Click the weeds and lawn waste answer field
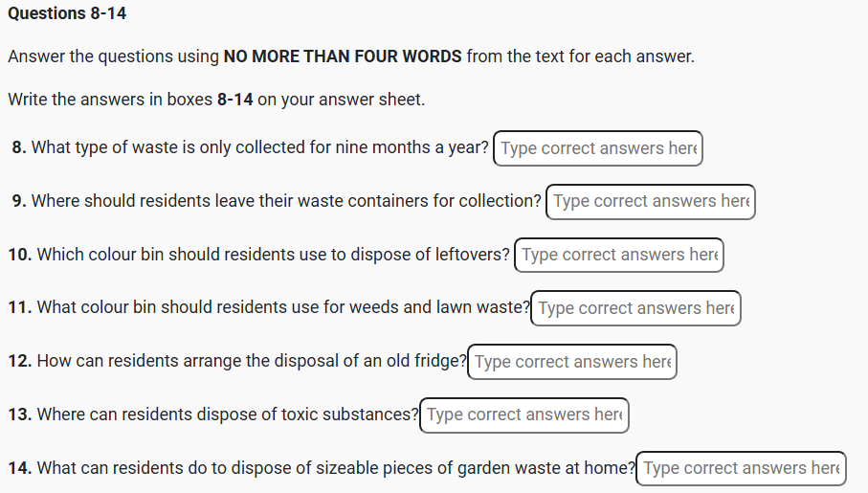The image size is (868, 493). tap(635, 308)
